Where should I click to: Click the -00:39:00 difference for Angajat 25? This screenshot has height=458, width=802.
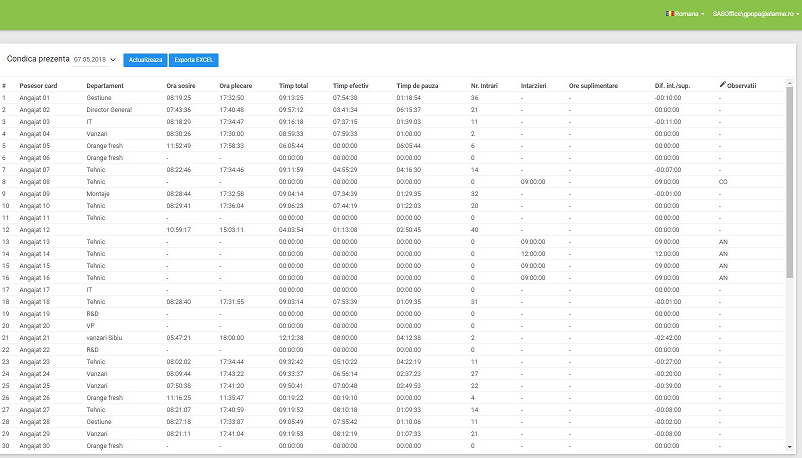668,386
